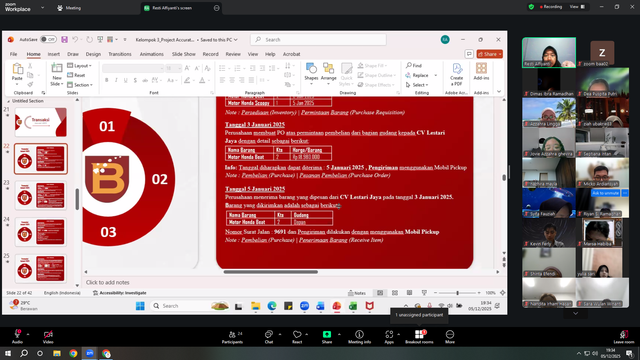The height and width of the screenshot is (360, 640).
Task: Toggle Bold formatting in the Font group
Action: pyautogui.click(x=107, y=80)
